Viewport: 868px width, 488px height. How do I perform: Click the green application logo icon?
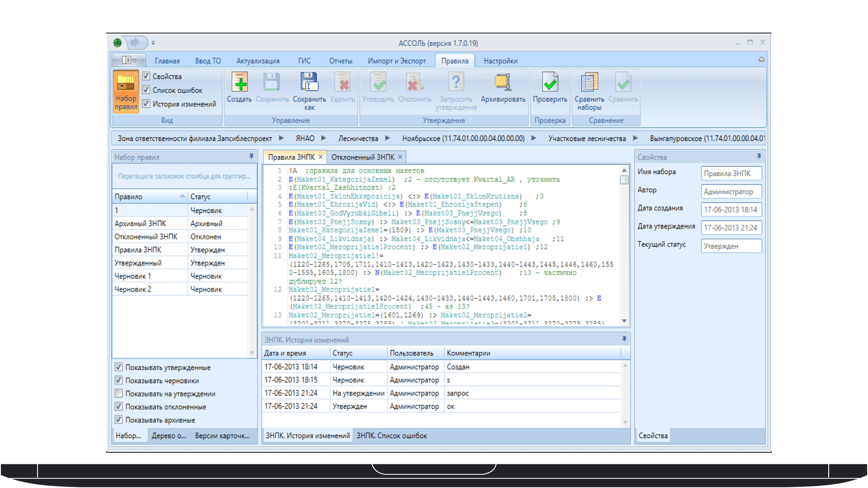tap(118, 43)
